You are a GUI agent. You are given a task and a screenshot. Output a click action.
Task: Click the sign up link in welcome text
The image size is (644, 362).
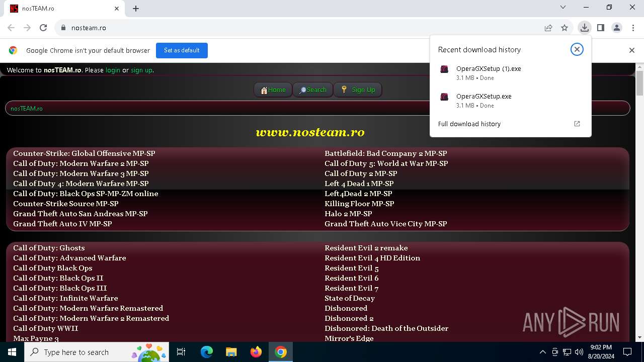141,70
